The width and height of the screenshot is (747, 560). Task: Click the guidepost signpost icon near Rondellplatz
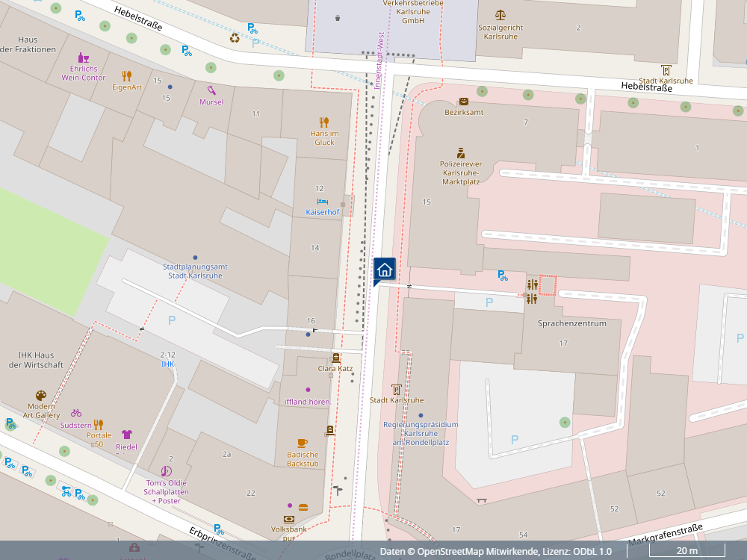[338, 490]
